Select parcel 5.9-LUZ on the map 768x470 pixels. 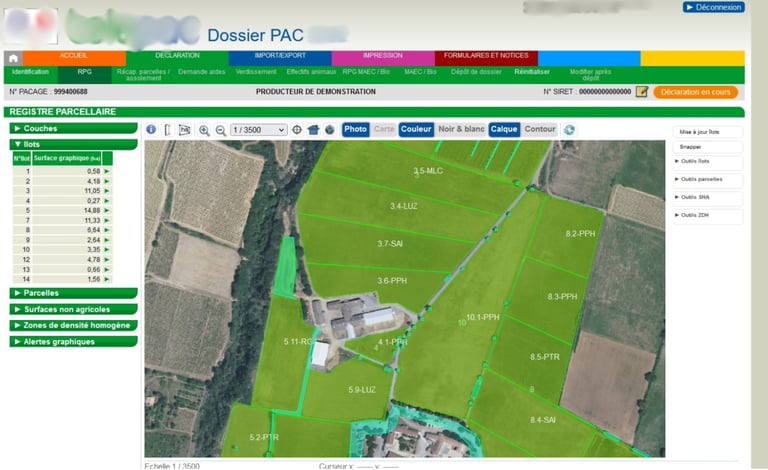tap(362, 390)
